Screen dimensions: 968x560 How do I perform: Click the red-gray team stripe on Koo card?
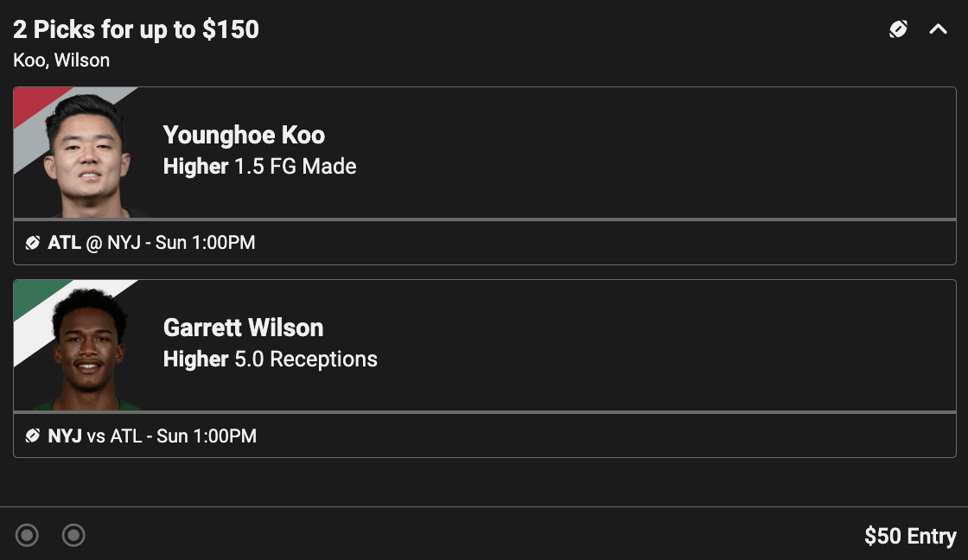click(x=37, y=114)
